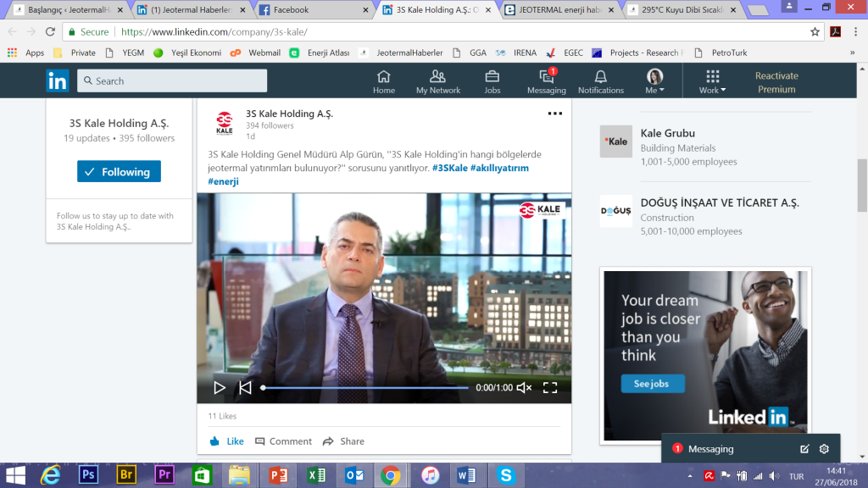The image size is (868, 488).
Task: Enter video fullscreen mode
Action: point(550,388)
